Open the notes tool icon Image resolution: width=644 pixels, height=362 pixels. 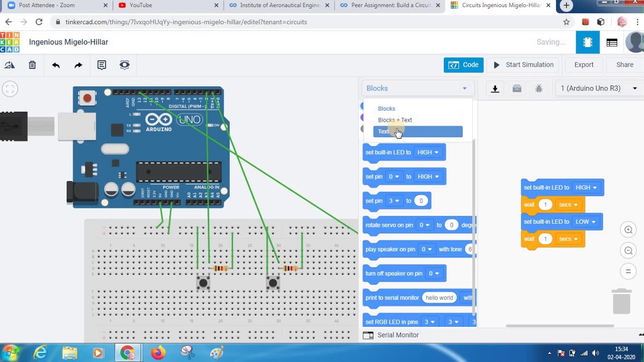[x=102, y=65]
